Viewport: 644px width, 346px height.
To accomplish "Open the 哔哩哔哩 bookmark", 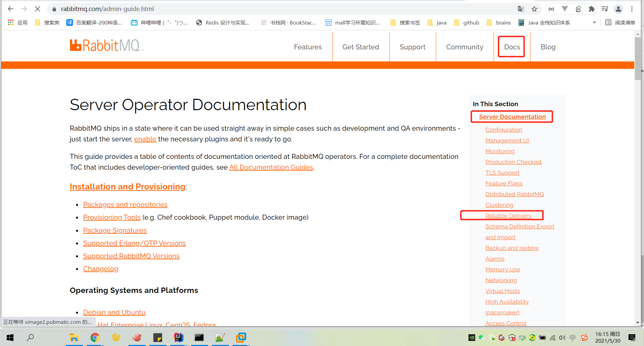I will click(159, 23).
